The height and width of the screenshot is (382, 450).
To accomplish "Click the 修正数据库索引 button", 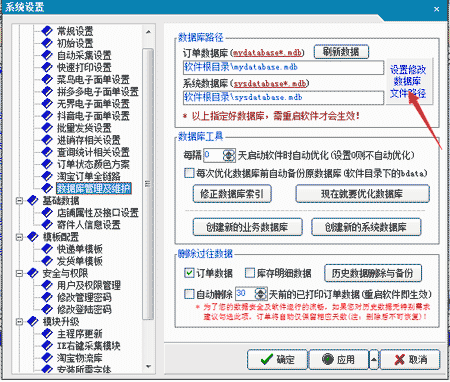I will 232,194.
